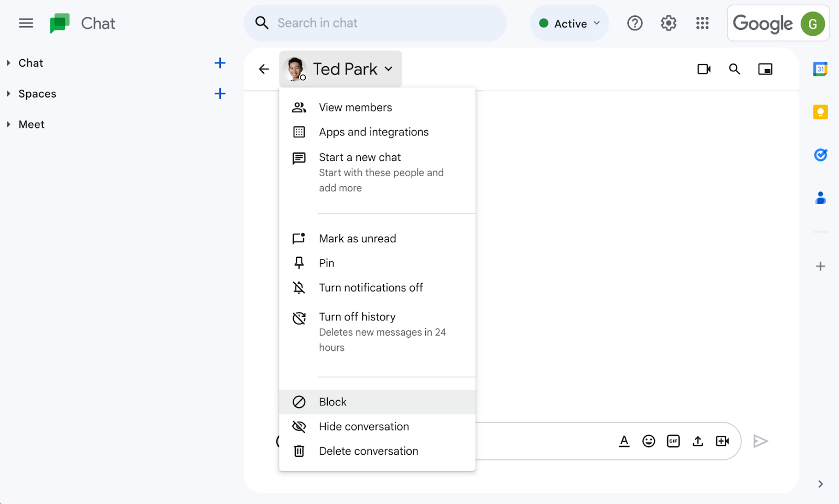The width and height of the screenshot is (839, 504).
Task: Open the Google apps grid launcher
Action: 702,23
